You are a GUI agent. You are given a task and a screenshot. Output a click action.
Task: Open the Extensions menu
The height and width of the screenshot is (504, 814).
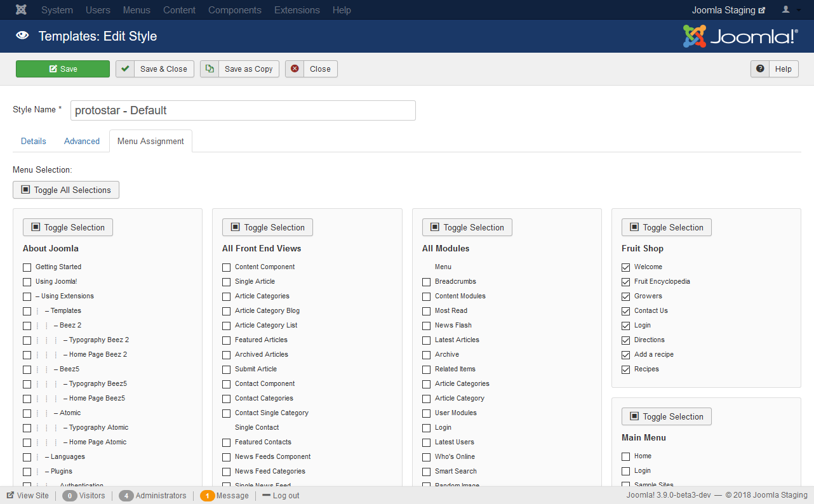297,10
